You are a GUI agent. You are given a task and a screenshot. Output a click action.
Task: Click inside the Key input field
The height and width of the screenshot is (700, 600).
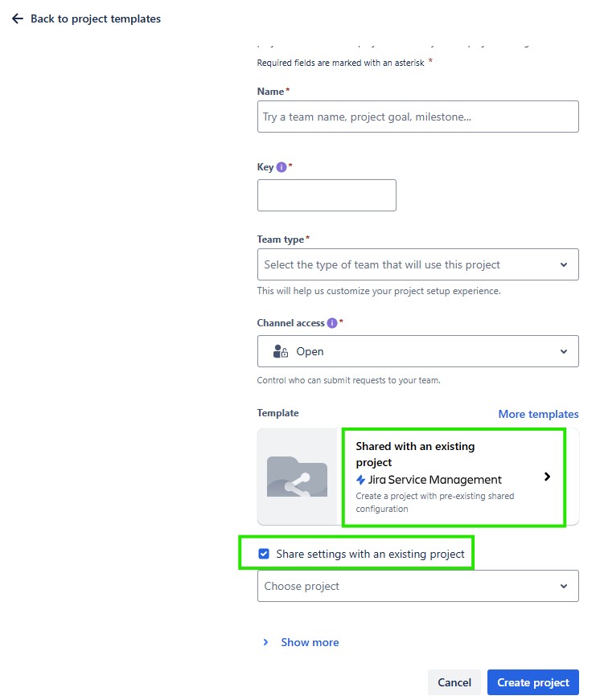click(327, 195)
